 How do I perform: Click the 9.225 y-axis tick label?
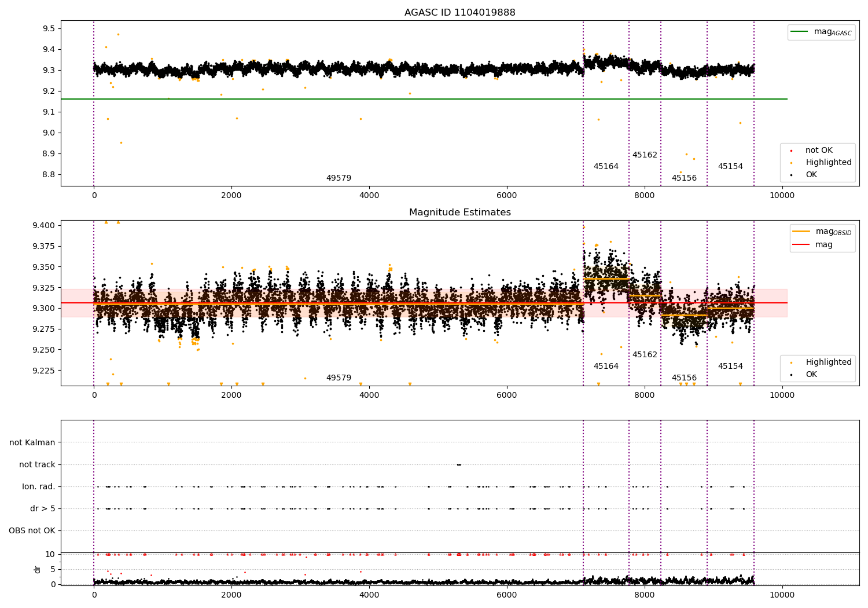click(45, 371)
